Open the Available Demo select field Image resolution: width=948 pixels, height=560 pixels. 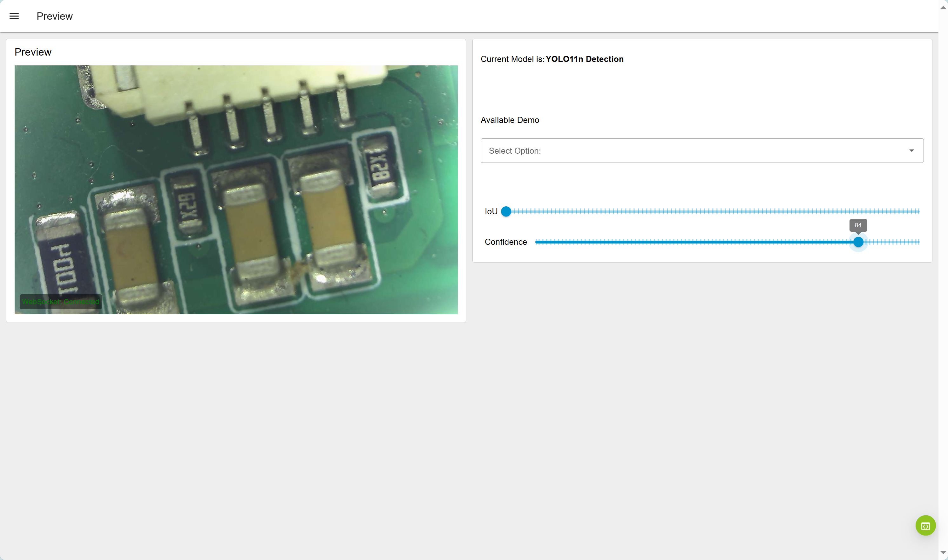pos(695,150)
